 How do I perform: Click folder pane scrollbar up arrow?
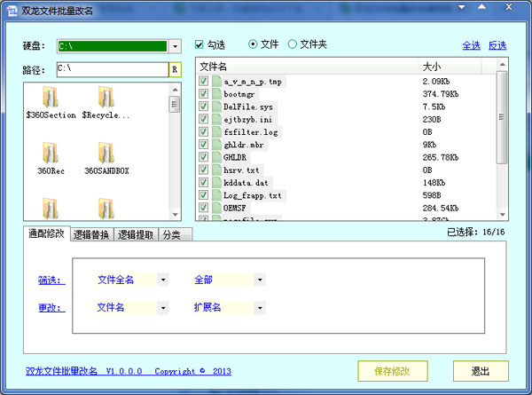(x=175, y=90)
